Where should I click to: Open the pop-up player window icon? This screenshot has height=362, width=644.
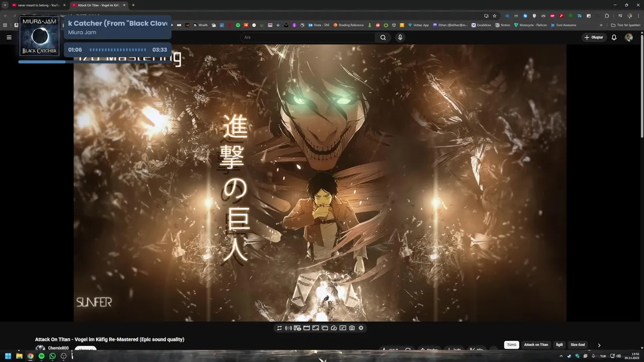click(325, 328)
